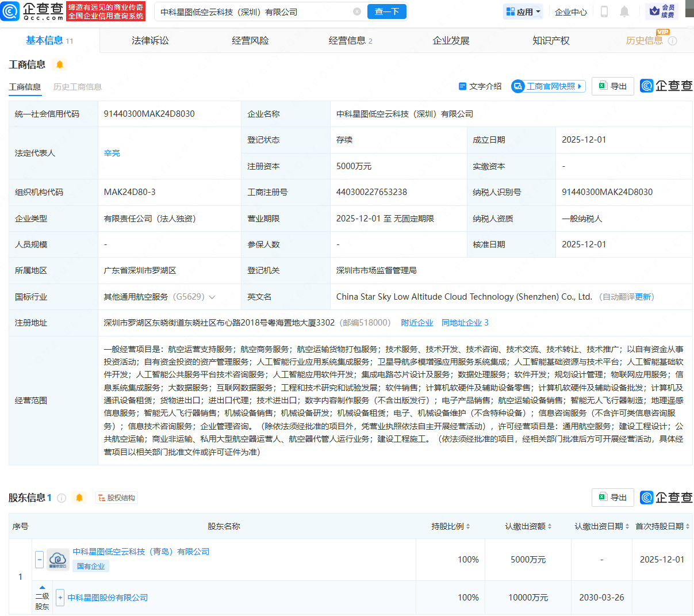The height and width of the screenshot is (616, 694).
Task: Collapse the 中科星图低空云科技（青岛）shareholder row
Action: [x=39, y=559]
